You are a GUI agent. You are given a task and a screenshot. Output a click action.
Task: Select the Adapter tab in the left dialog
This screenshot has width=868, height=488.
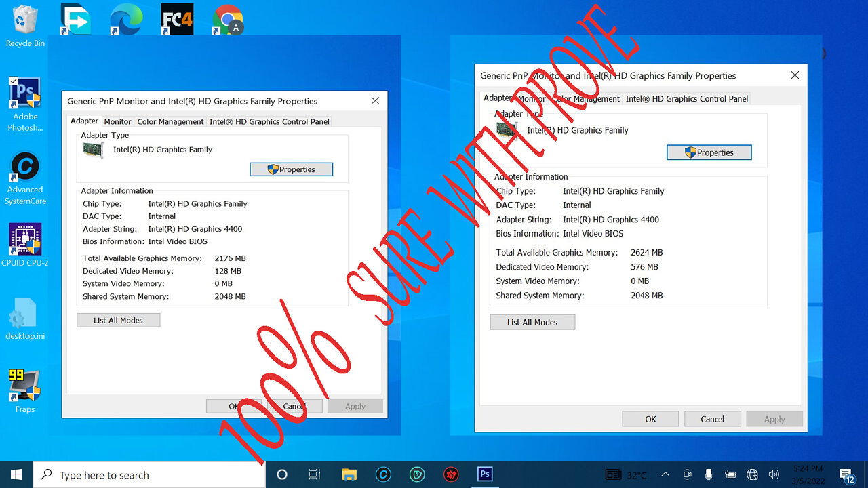[85, 121]
